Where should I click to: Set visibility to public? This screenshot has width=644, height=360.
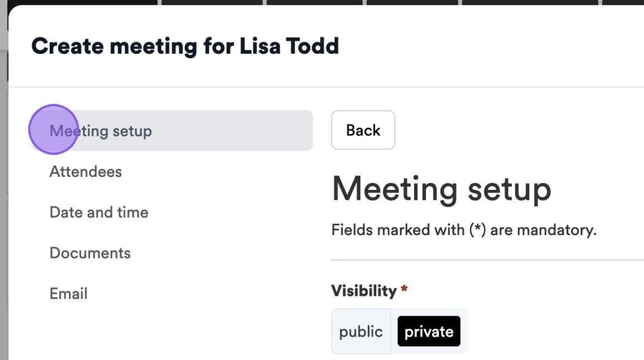click(x=360, y=332)
